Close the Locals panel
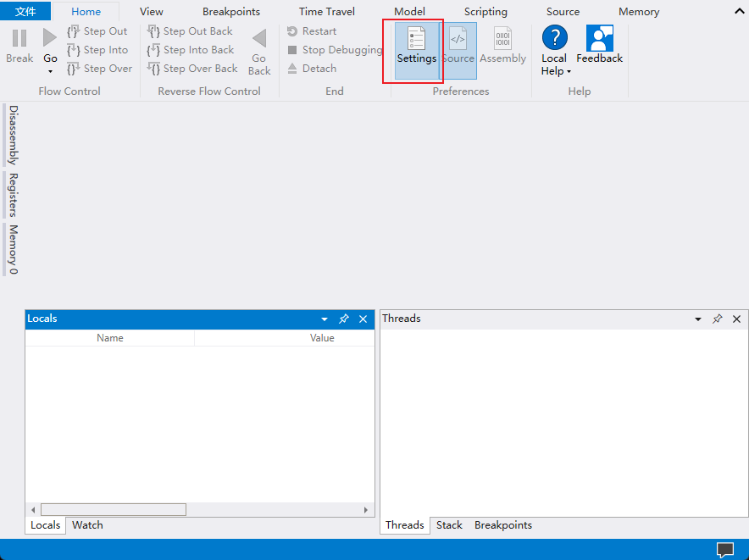This screenshot has height=560, width=749. click(x=363, y=319)
